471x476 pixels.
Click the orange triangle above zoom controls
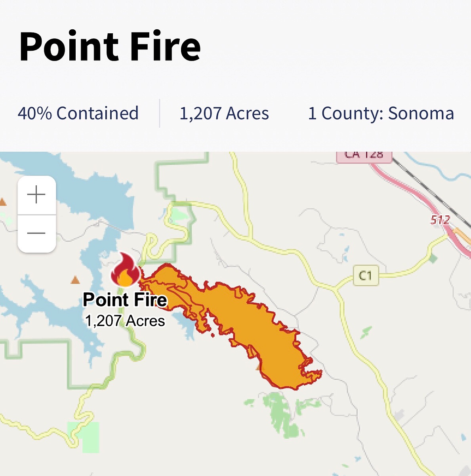tap(3, 202)
